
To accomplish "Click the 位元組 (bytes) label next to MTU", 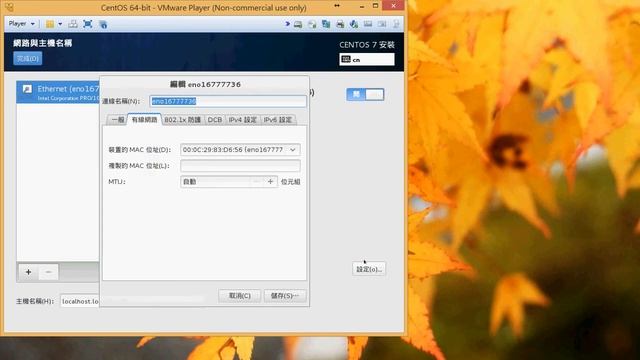I will tap(291, 182).
